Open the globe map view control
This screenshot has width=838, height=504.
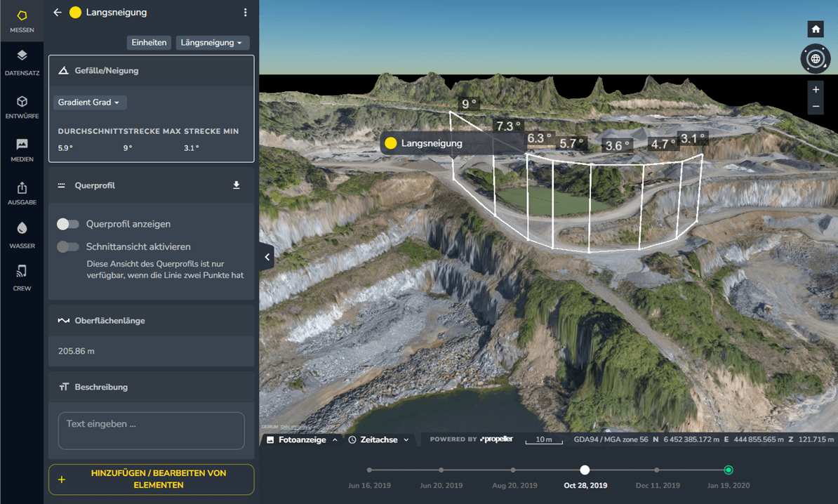coord(816,59)
